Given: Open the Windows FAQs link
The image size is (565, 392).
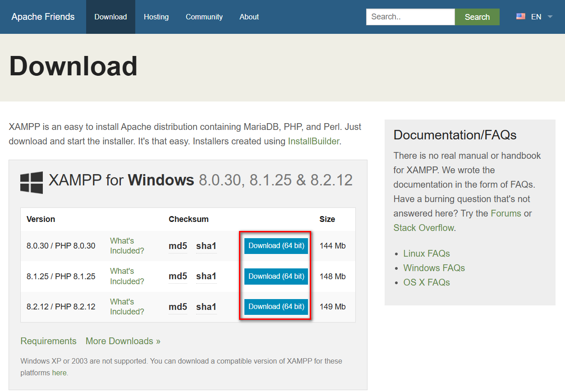Looking at the screenshot, I should [434, 268].
